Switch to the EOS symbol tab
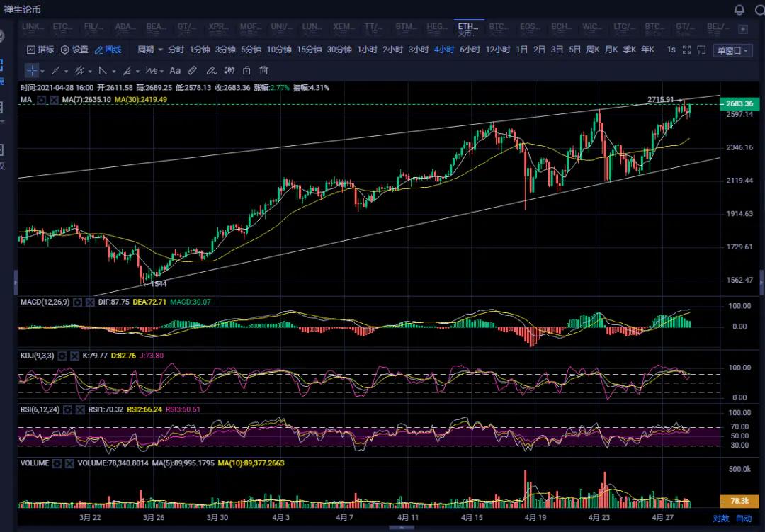Viewport: 765px width, 532px height. tap(530, 29)
